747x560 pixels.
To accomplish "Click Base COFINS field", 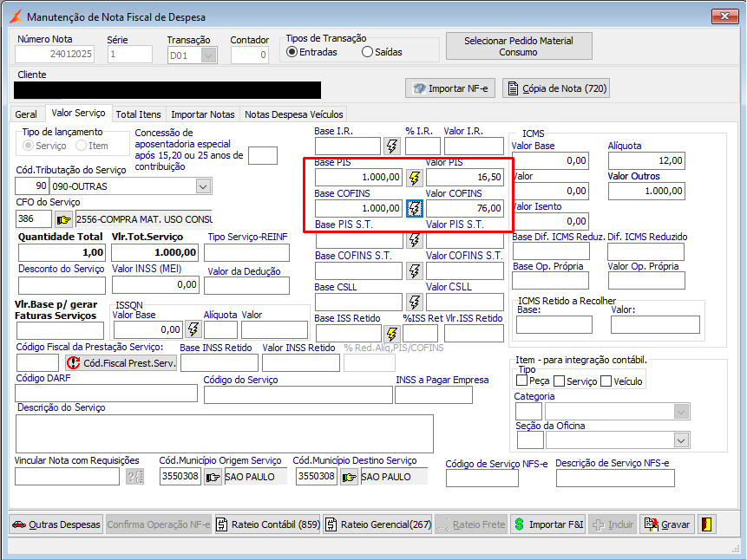I will point(358,208).
